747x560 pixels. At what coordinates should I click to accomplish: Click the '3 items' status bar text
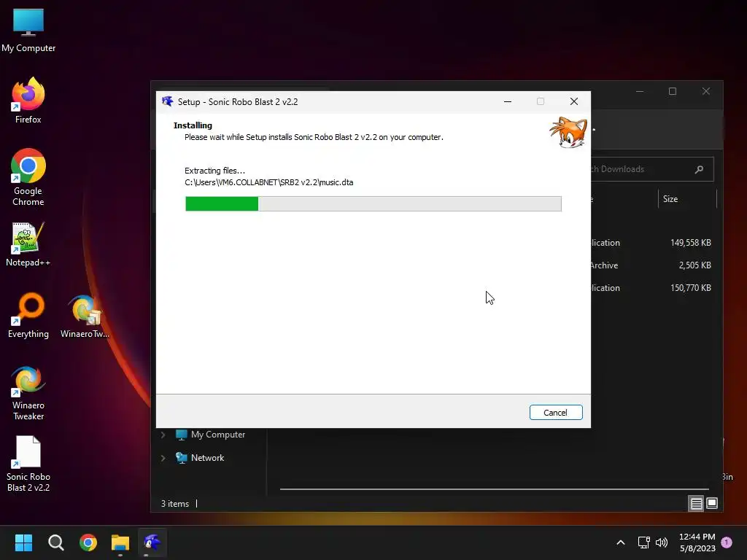pyautogui.click(x=175, y=504)
